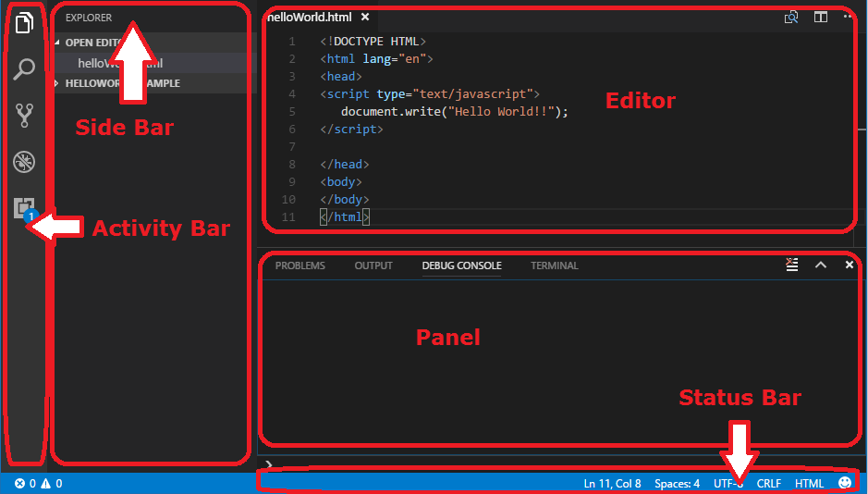Click the errors count in status bar

pyautogui.click(x=26, y=484)
